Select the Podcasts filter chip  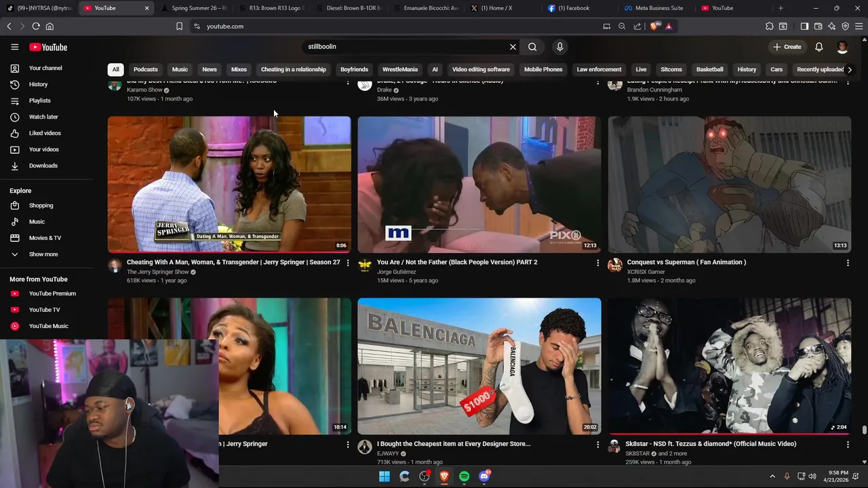click(x=146, y=69)
